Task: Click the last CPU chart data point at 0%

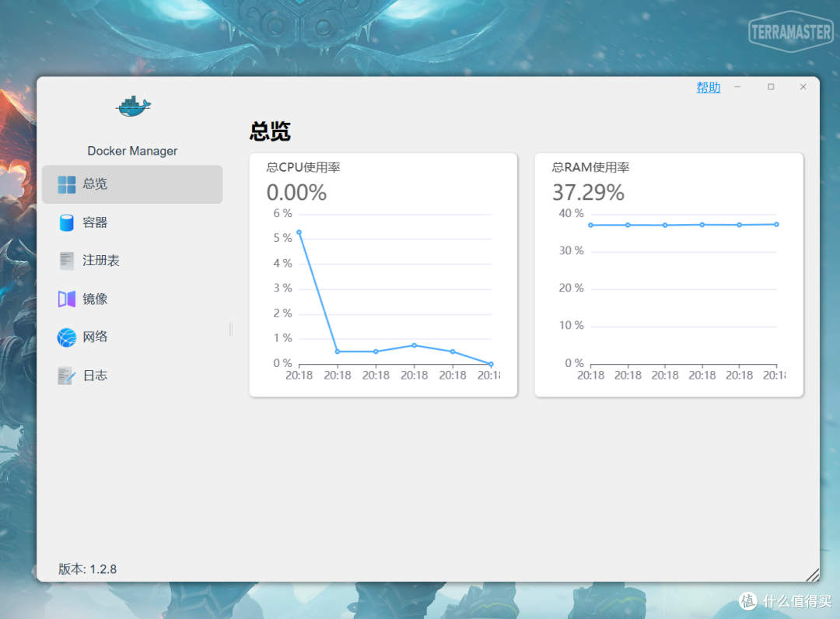Action: coord(491,364)
